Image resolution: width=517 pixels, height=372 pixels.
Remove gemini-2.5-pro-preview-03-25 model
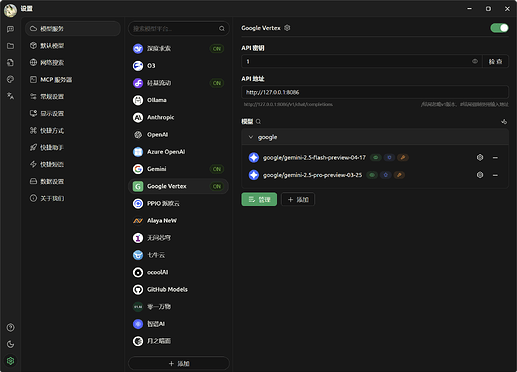[x=495, y=175]
